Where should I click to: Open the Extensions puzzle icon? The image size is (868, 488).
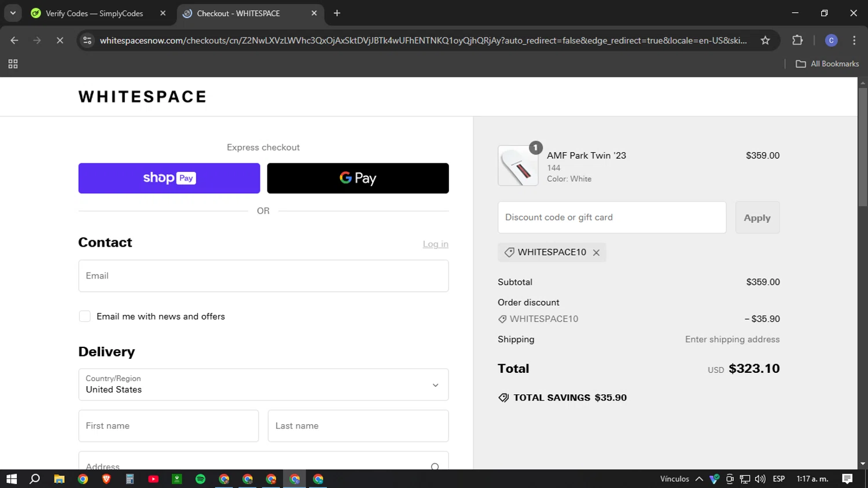click(797, 41)
